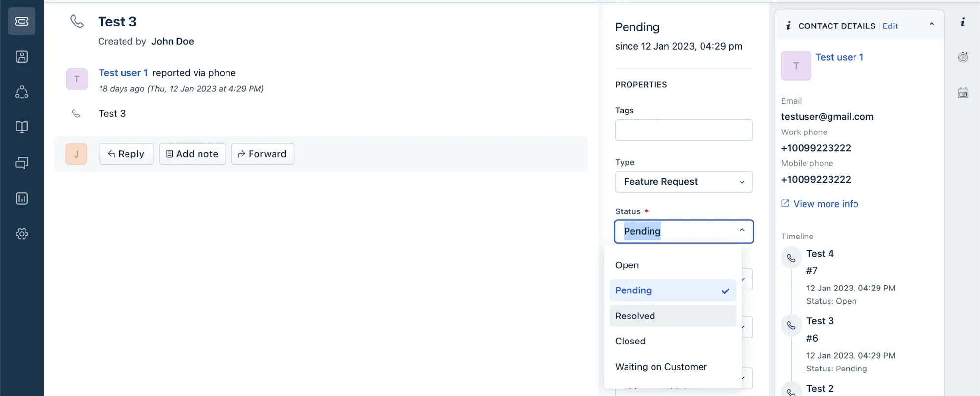
Task: Click the mobile phone number value
Action: tap(816, 180)
